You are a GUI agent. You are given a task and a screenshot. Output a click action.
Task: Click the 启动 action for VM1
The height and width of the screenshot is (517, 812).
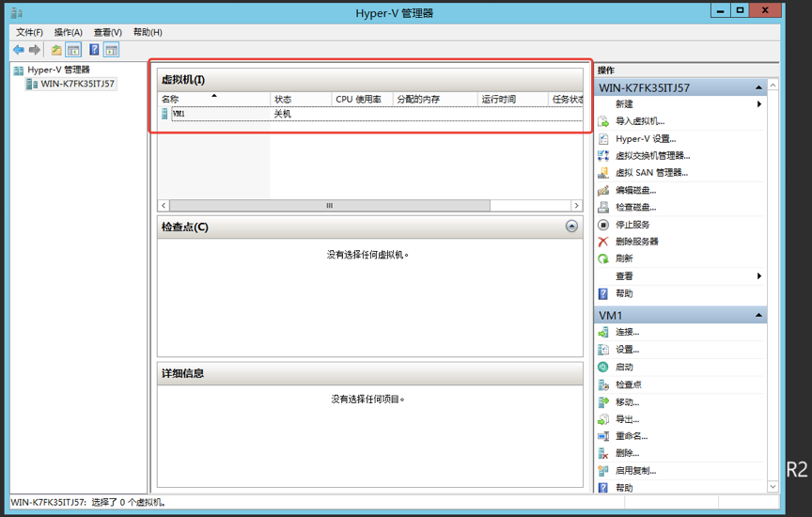(x=624, y=367)
